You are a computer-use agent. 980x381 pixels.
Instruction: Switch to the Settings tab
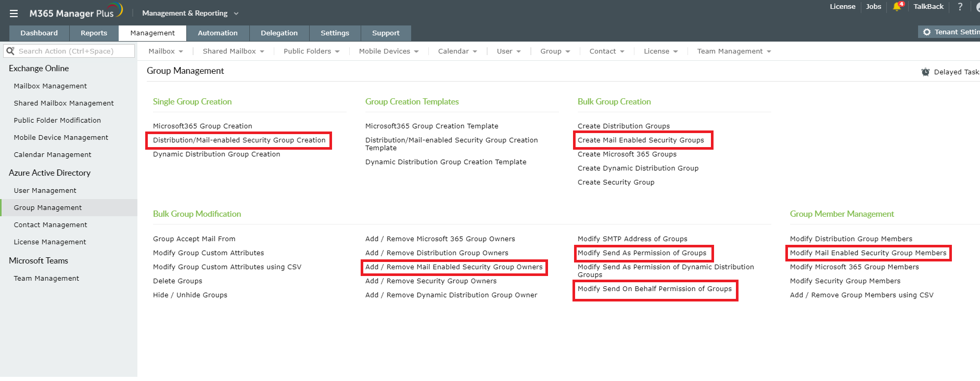(335, 33)
